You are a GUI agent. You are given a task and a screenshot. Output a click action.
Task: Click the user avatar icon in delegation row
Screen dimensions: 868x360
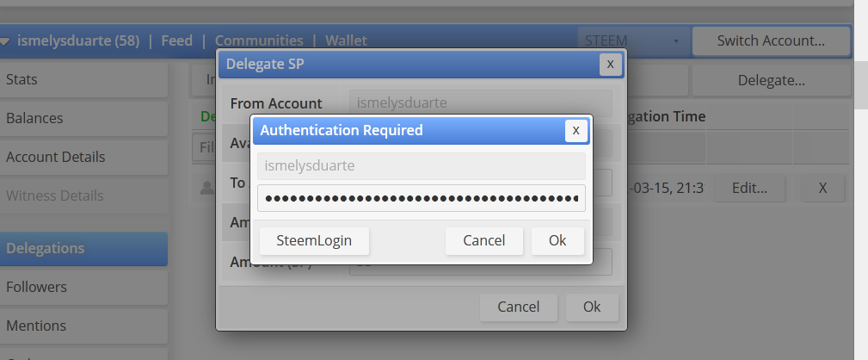pos(207,189)
